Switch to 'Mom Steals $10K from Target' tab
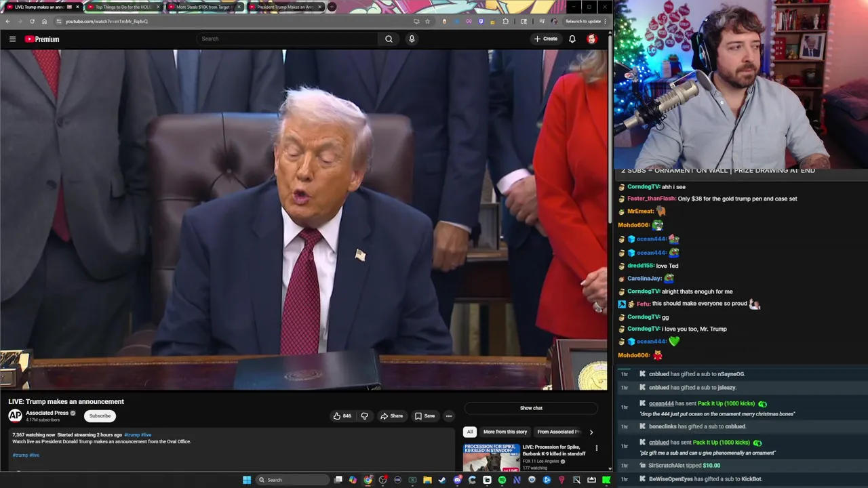This screenshot has width=868, height=488. pos(203,7)
